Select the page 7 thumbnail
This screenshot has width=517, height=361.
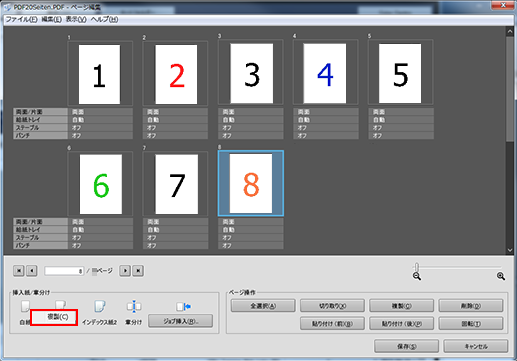(176, 184)
